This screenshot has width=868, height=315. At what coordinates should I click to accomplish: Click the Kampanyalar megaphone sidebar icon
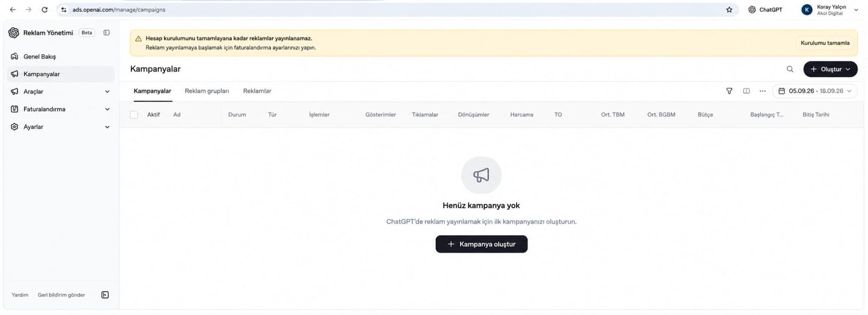(15, 74)
